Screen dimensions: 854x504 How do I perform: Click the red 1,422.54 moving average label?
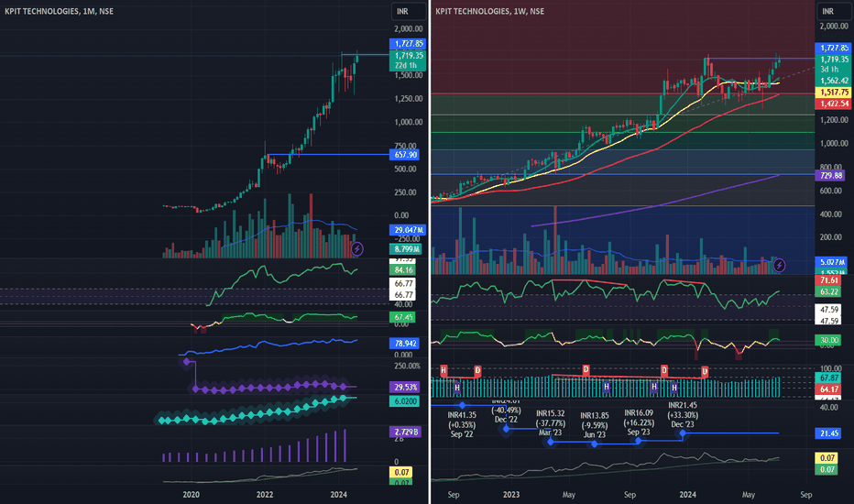point(833,104)
